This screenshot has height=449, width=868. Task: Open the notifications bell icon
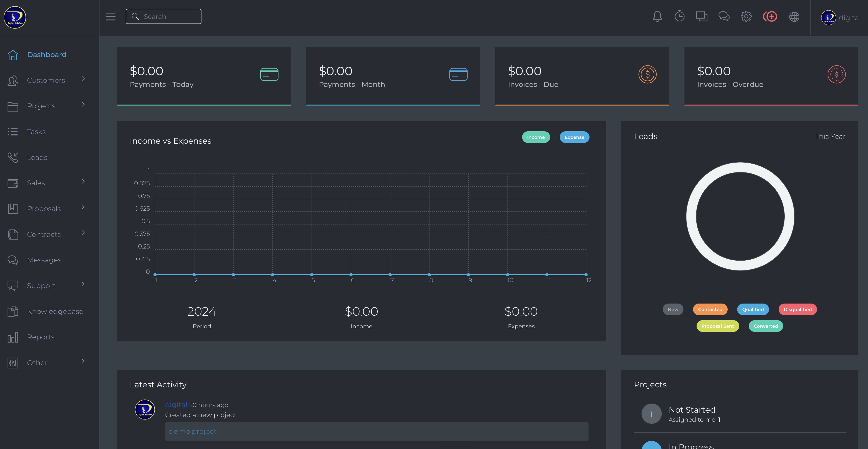click(x=657, y=16)
